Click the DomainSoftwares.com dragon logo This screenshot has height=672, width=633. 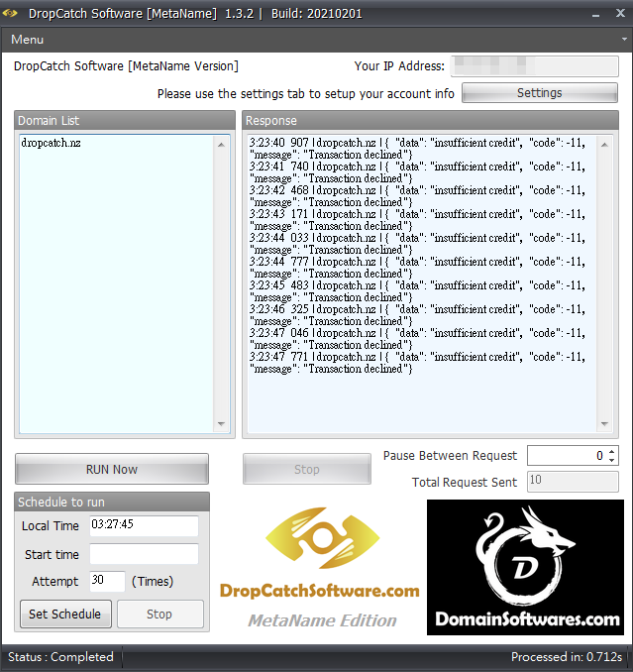pos(525,567)
